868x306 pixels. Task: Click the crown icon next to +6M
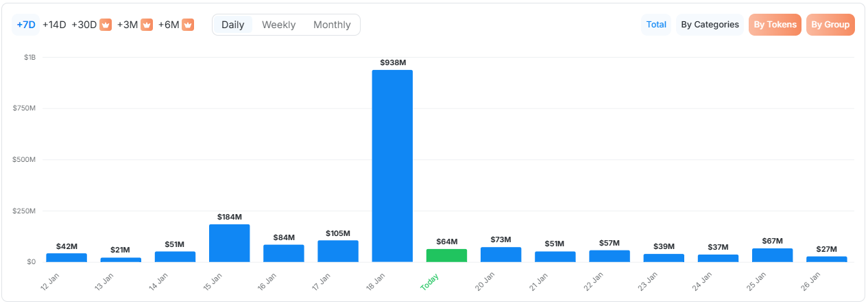tap(188, 25)
